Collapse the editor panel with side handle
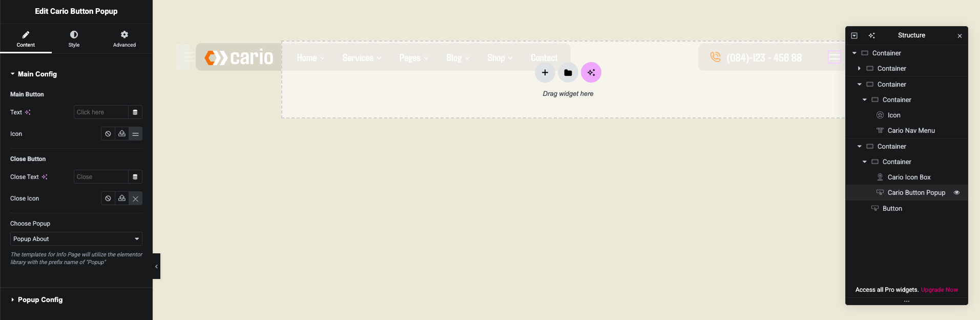Image resolution: width=980 pixels, height=320 pixels. click(156, 266)
